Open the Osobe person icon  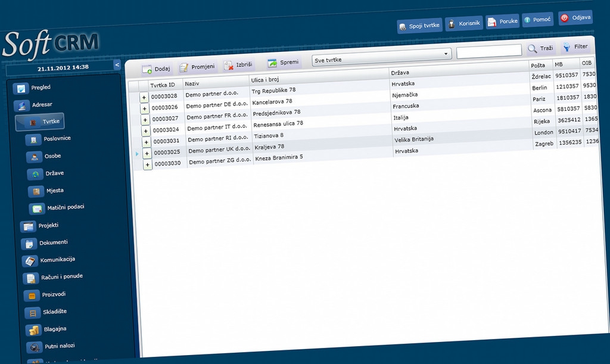(34, 157)
